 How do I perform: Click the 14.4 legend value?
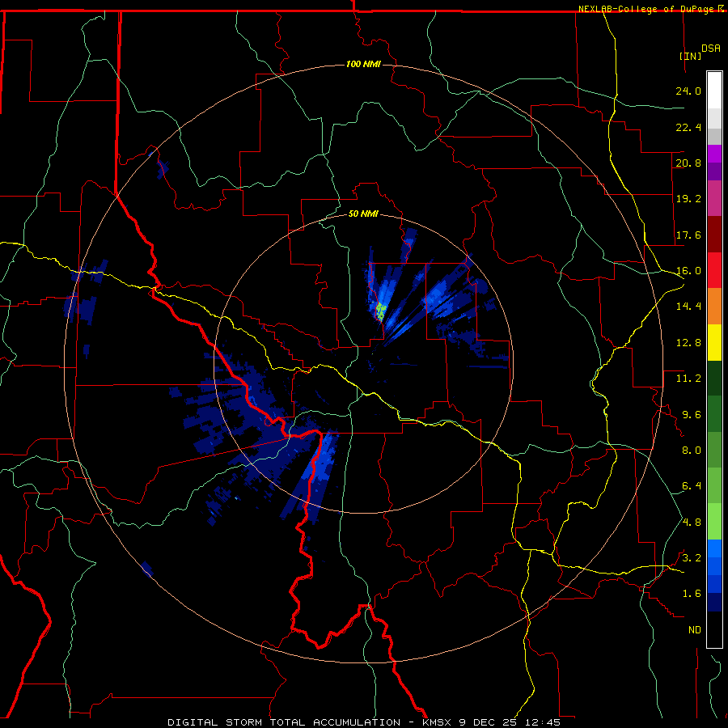click(x=688, y=307)
